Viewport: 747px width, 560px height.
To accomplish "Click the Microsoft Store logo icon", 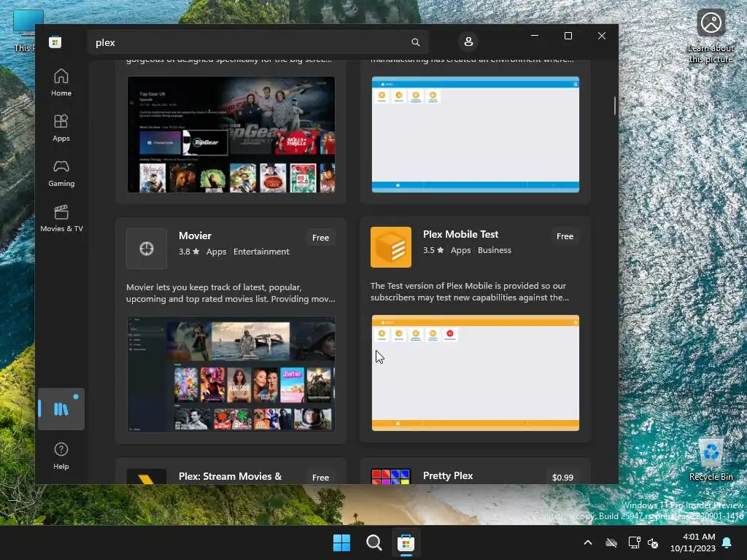I will (55, 42).
